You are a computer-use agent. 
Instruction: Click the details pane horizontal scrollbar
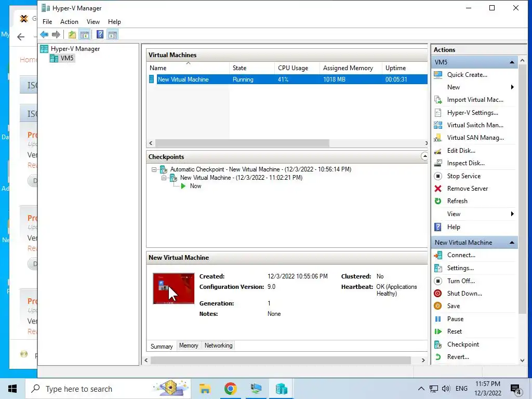281,361
